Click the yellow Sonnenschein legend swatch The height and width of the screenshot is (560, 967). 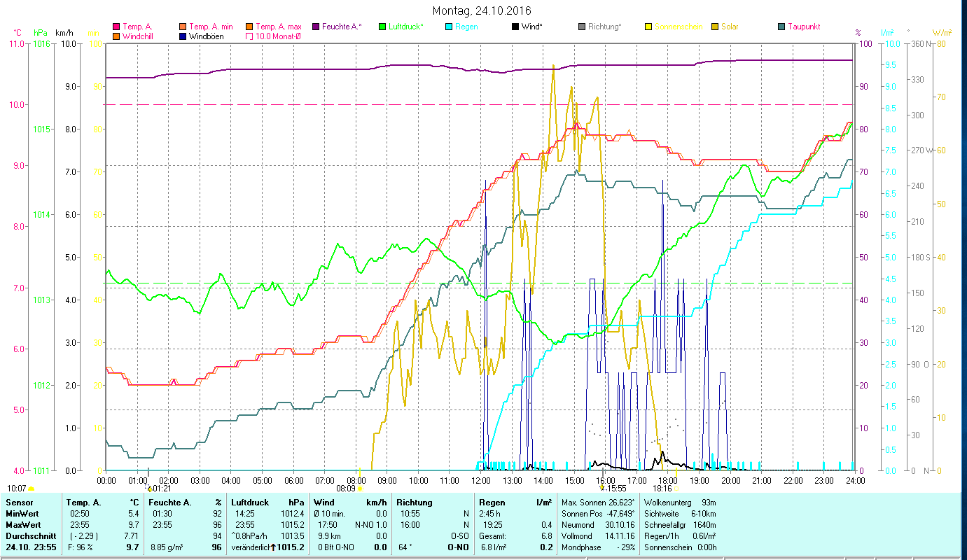click(648, 27)
